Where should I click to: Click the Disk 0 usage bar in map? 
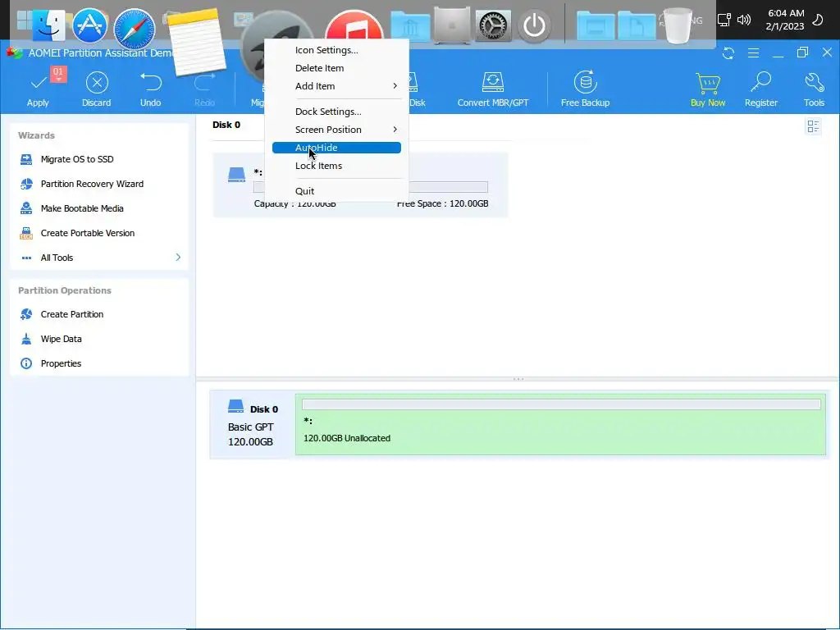(x=561, y=404)
